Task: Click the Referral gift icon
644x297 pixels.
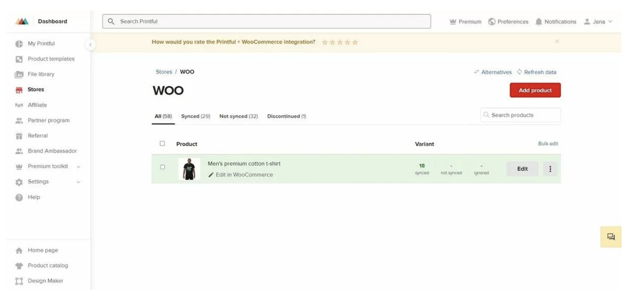Action: (x=19, y=136)
